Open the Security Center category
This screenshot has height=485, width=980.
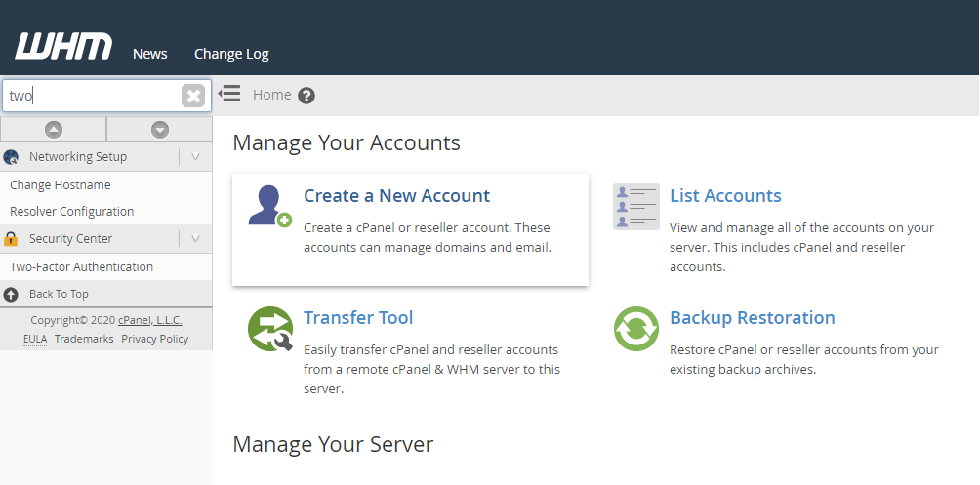point(70,239)
